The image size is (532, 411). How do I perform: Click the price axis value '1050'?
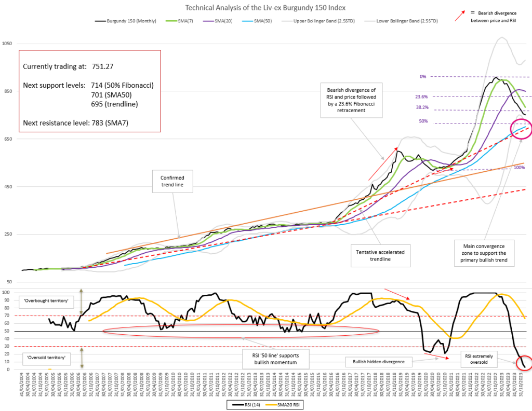[x=7, y=44]
